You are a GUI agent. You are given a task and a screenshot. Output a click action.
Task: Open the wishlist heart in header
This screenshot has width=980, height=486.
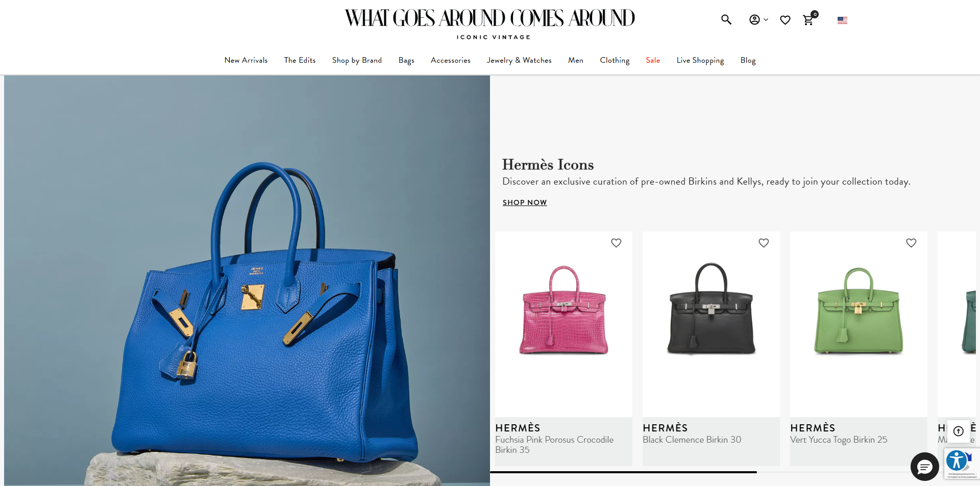click(x=785, y=20)
